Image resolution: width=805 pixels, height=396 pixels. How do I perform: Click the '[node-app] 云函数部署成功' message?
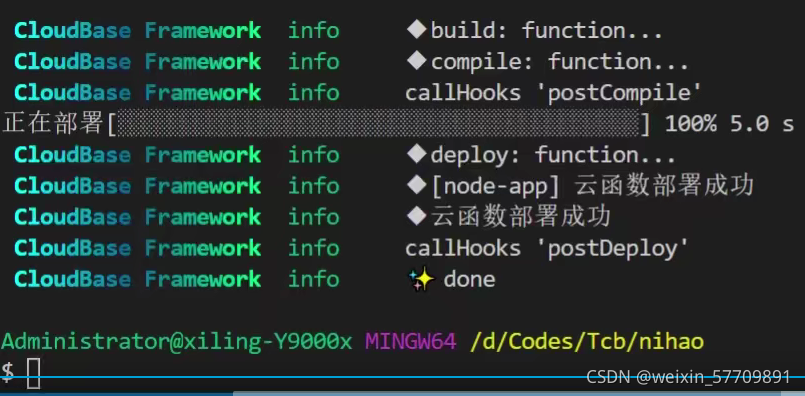[592, 186]
